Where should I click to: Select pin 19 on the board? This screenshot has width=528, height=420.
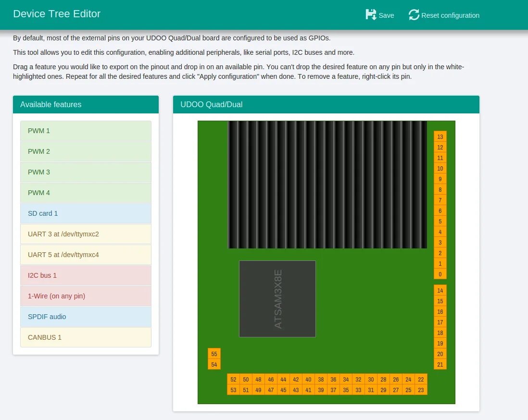[x=440, y=343]
